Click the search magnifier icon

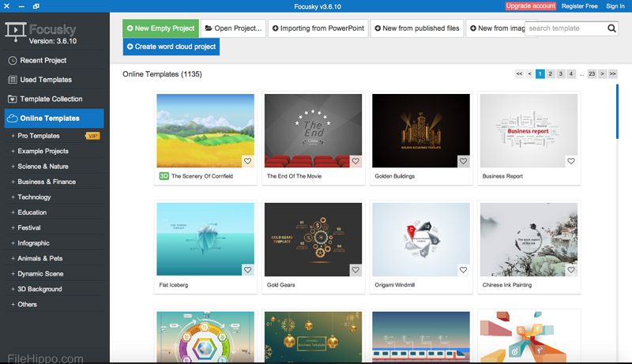point(611,28)
